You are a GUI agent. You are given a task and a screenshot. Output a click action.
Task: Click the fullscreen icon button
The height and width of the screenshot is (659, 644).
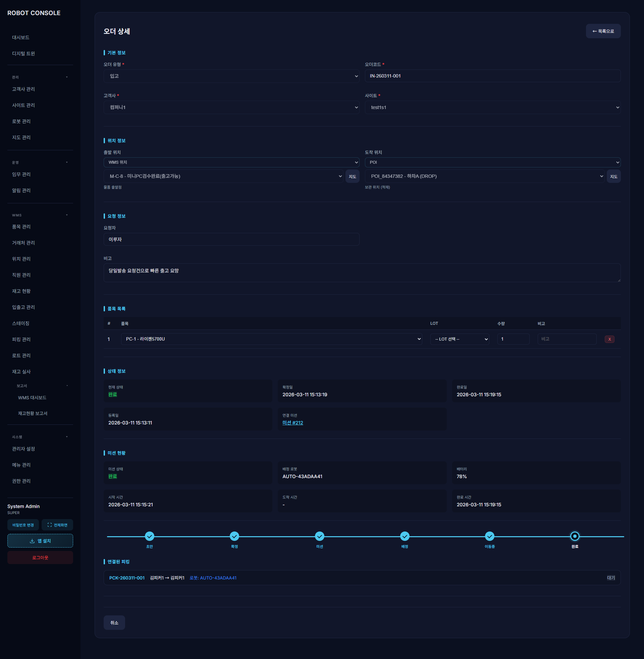coord(50,525)
